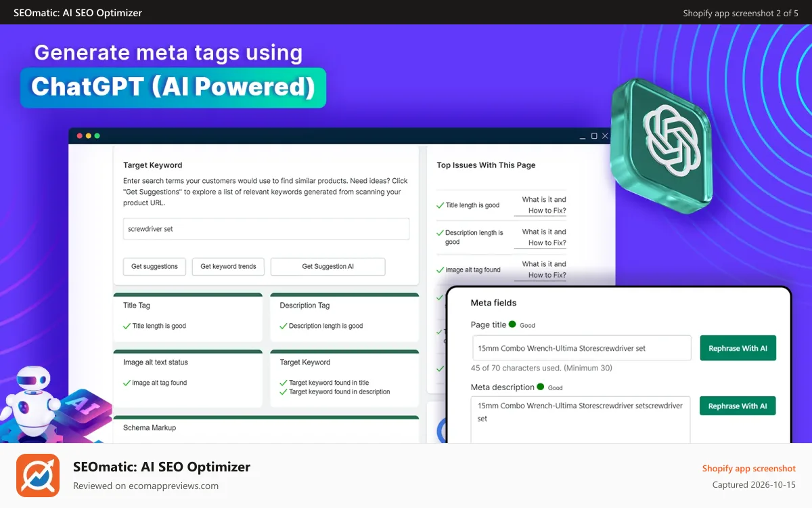Edit the Meta description text area
Image resolution: width=812 pixels, height=508 pixels.
pos(581,420)
